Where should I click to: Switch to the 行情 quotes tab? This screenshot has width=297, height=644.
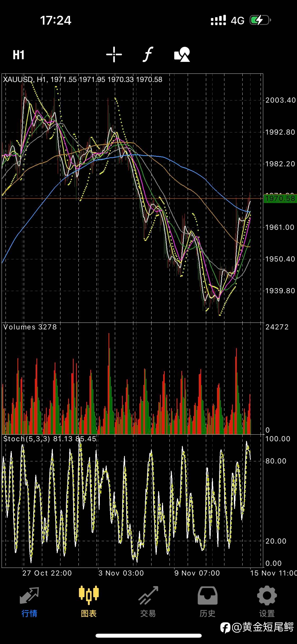point(29,601)
